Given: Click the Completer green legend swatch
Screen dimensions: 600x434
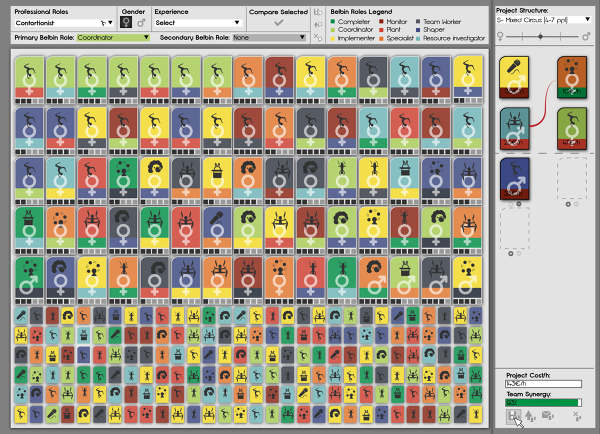Looking at the screenshot, I should tap(333, 22).
